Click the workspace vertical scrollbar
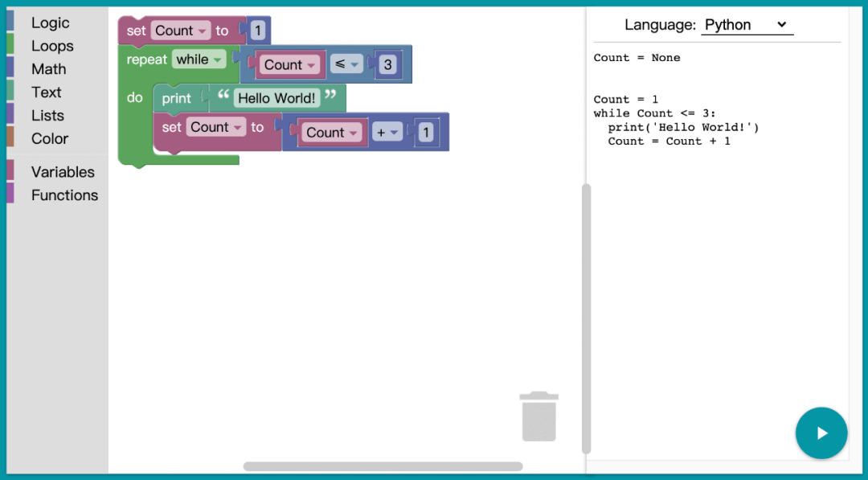The image size is (868, 480). click(586, 318)
